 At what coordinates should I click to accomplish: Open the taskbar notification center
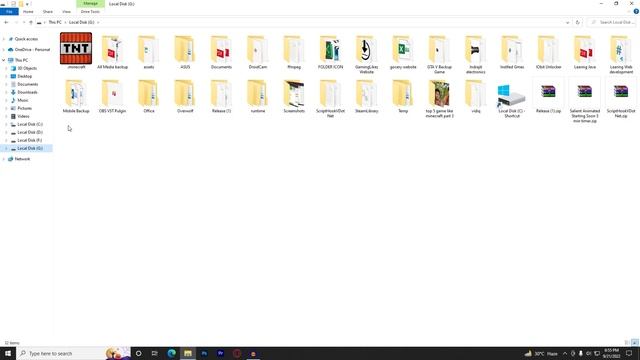coord(629,353)
